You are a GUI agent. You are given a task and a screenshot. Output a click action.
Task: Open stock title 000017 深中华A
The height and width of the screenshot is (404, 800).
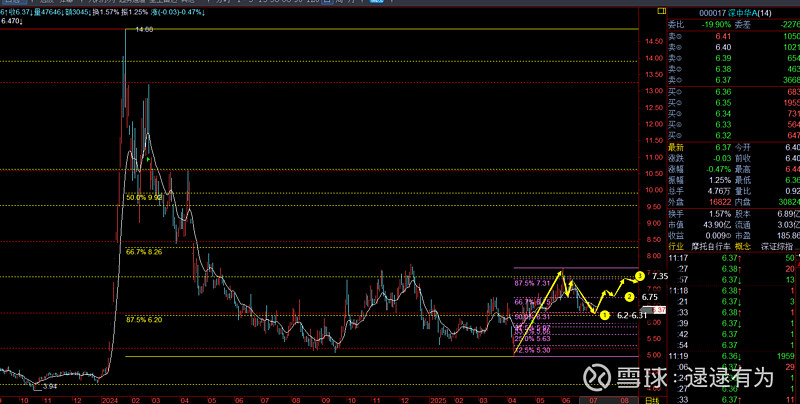pos(735,13)
